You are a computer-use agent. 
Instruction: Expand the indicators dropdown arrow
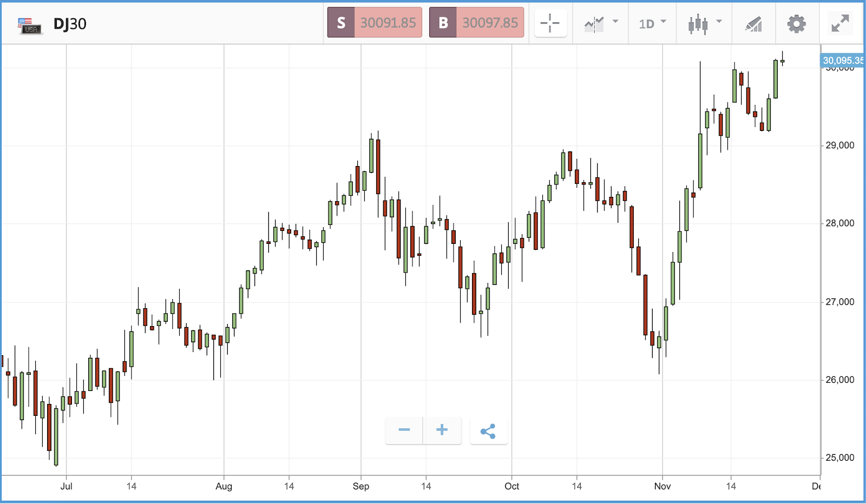point(615,22)
